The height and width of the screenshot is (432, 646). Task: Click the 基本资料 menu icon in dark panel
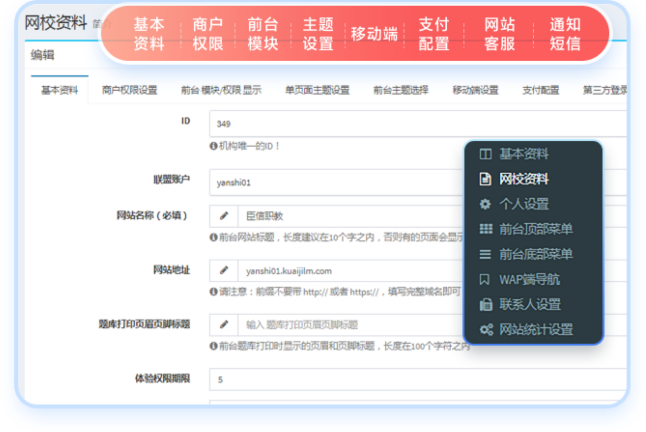click(485, 154)
